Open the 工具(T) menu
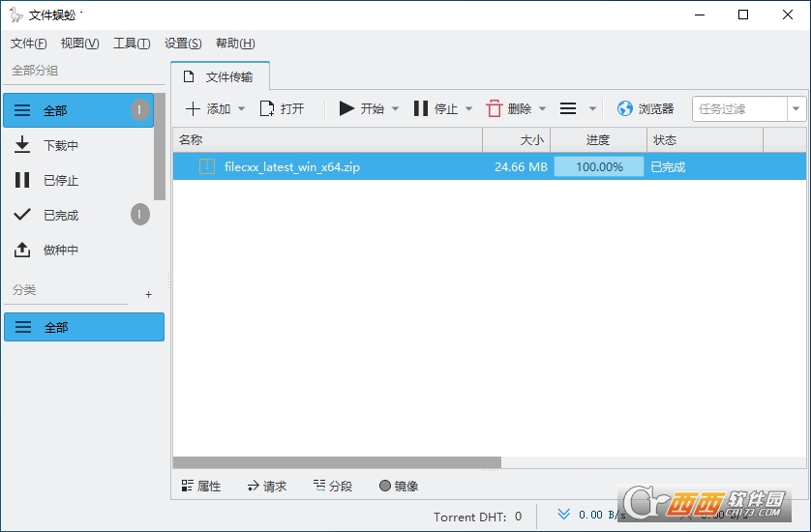Viewport: 811px width, 532px height. 132,44
